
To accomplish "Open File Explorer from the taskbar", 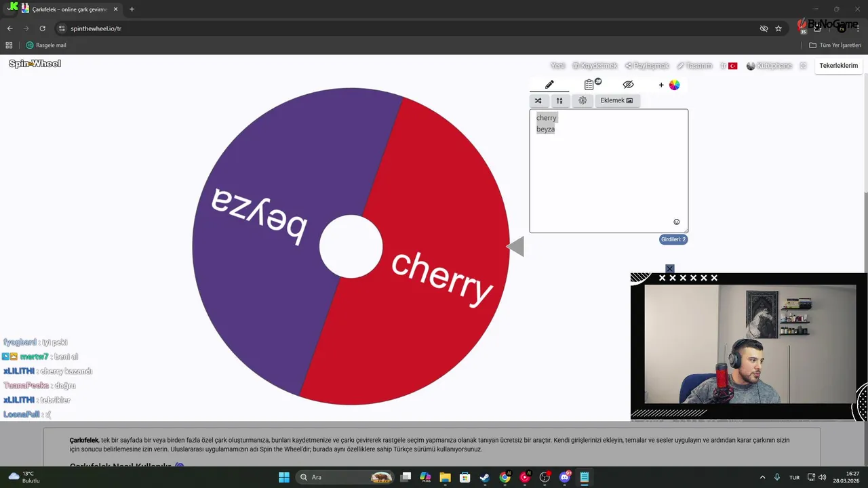I will [x=445, y=477].
